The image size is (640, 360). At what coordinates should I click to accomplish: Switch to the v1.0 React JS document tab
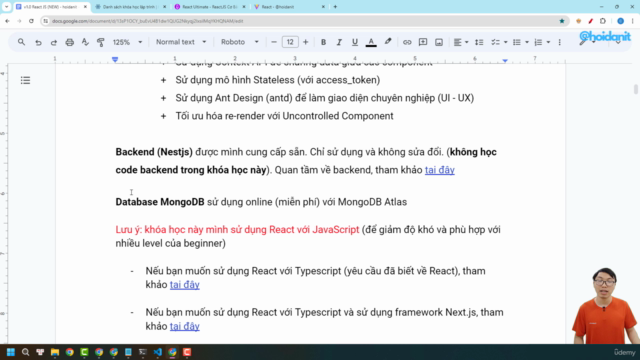51,7
